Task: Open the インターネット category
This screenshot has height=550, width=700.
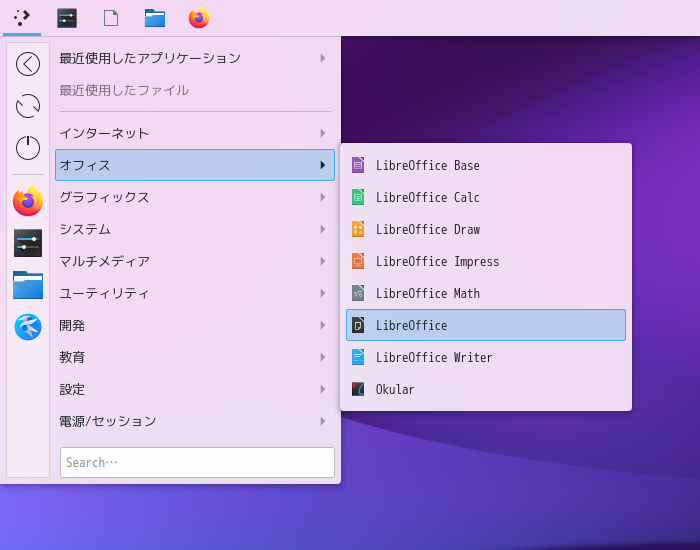Action: click(x=195, y=133)
